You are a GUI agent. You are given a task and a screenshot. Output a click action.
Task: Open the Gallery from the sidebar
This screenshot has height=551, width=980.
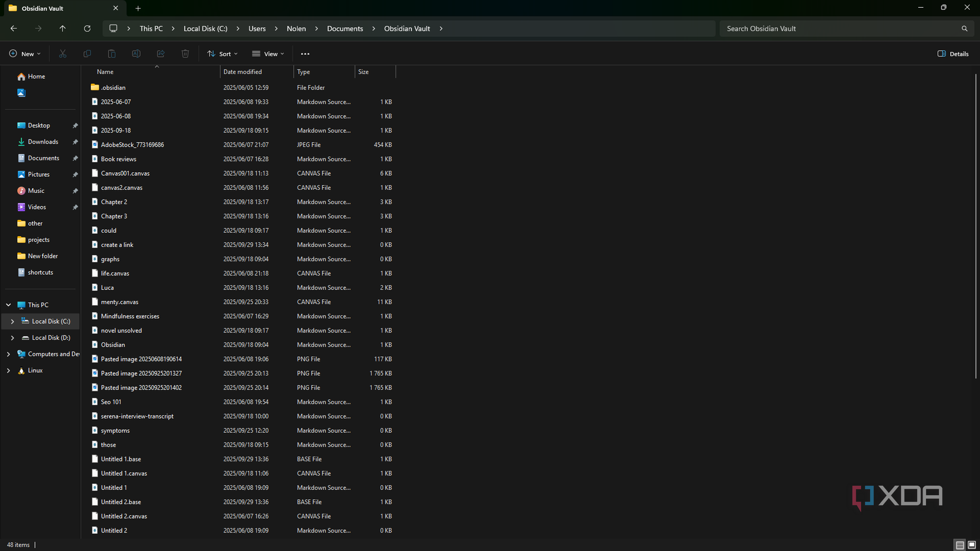(21, 93)
